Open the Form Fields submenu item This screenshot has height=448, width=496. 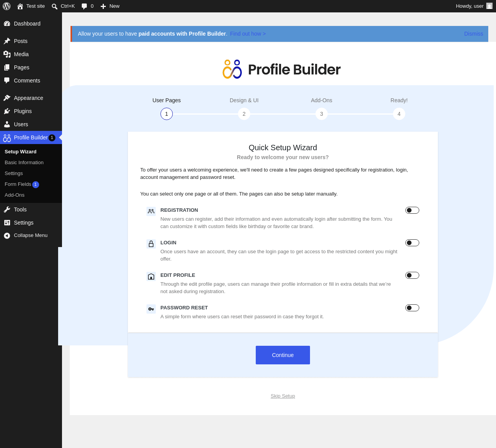tap(18, 184)
